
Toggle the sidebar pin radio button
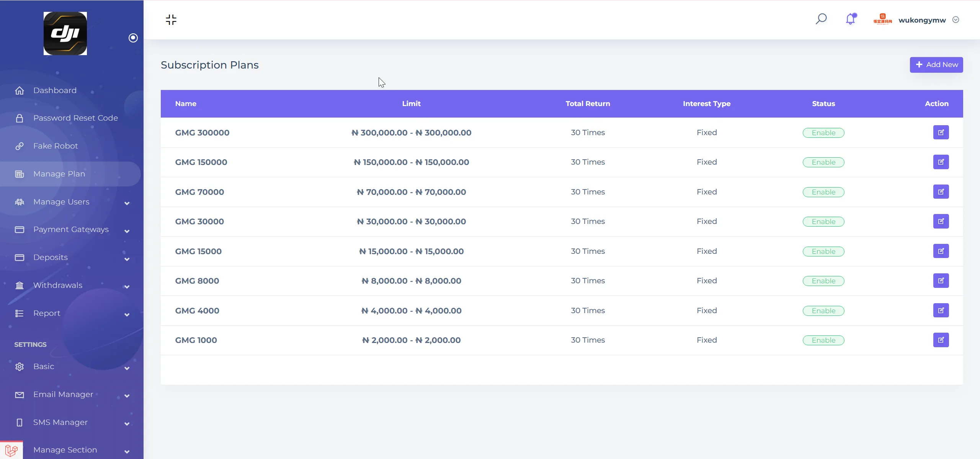(133, 38)
